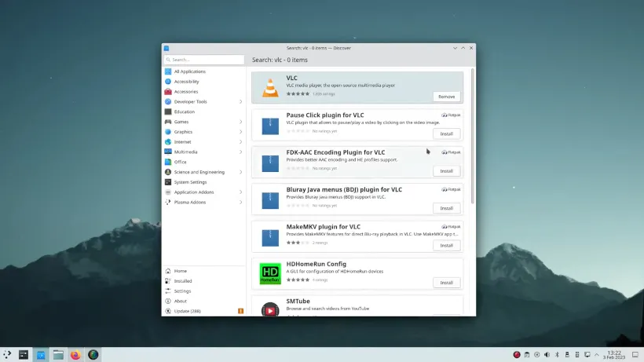Open All Applications category icon
The width and height of the screenshot is (644, 362).
point(168,71)
